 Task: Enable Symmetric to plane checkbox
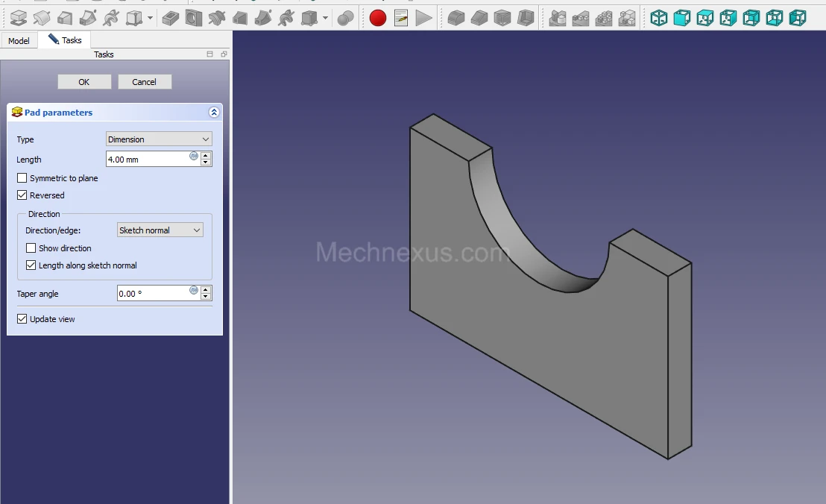pyautogui.click(x=22, y=179)
